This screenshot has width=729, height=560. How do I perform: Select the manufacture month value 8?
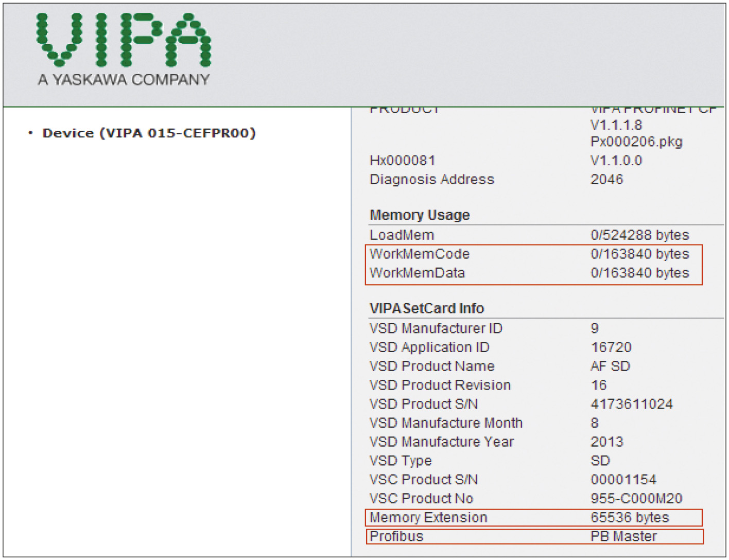tap(595, 423)
